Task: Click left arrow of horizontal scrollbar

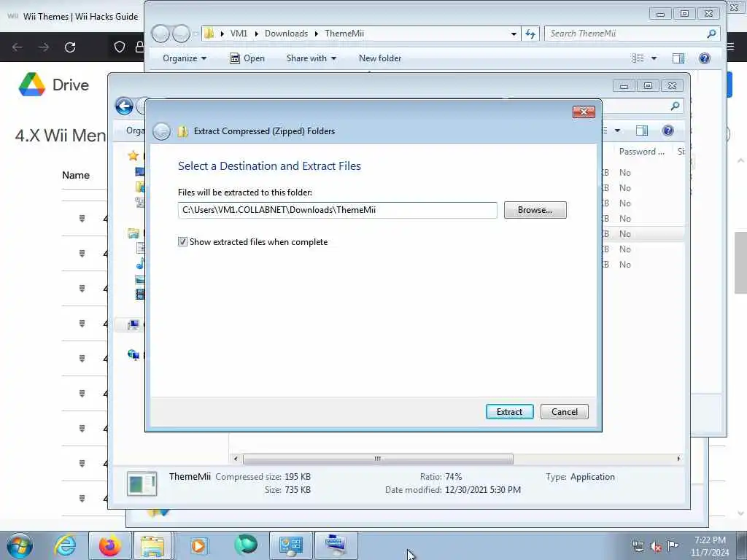Action: [236, 459]
